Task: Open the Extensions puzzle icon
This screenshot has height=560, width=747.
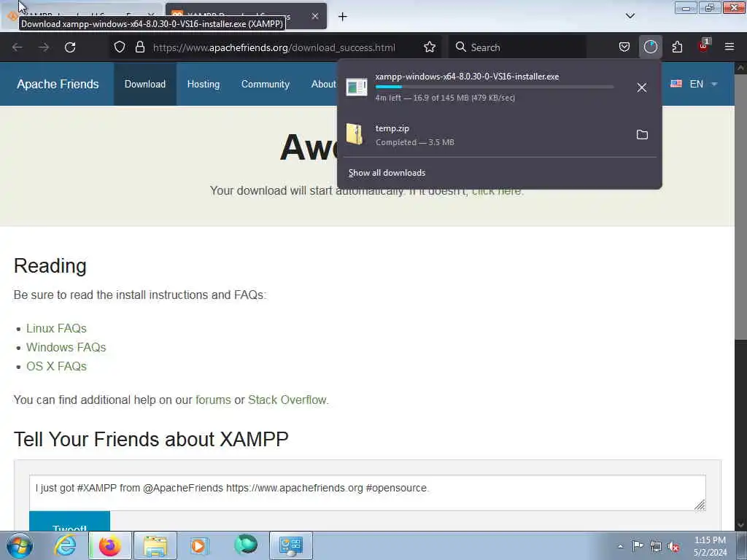Action: click(677, 47)
